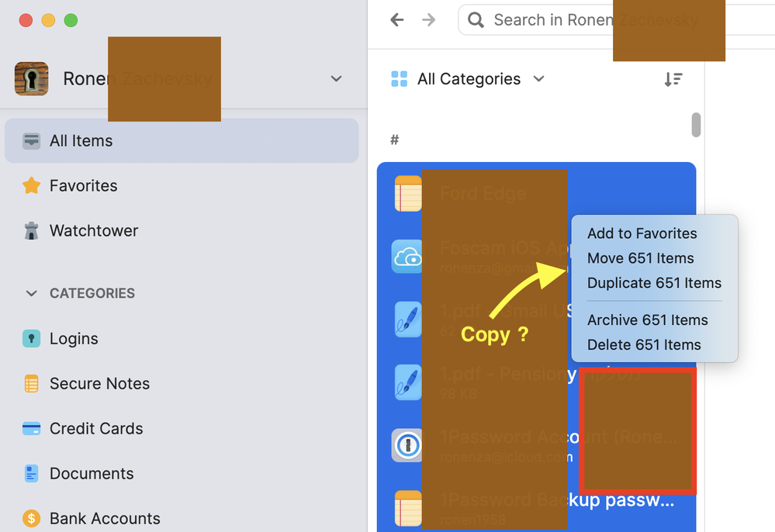Click the search field
The width and height of the screenshot is (775, 532).
point(551,20)
